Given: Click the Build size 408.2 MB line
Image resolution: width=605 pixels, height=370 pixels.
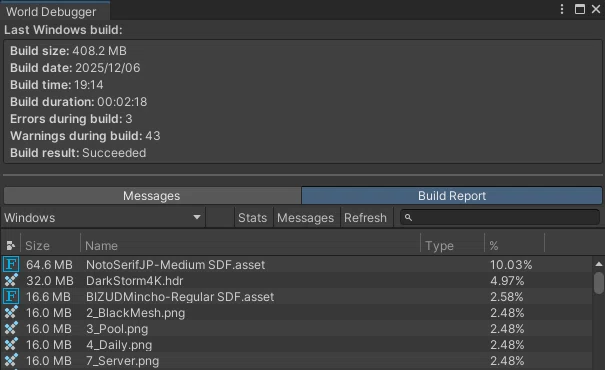Looking at the screenshot, I should pyautogui.click(x=68, y=51).
